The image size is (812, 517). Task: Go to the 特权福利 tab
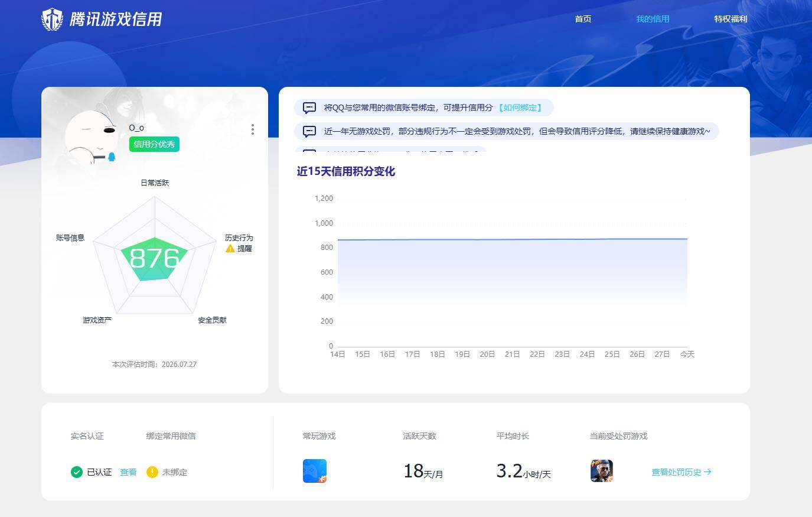[731, 19]
